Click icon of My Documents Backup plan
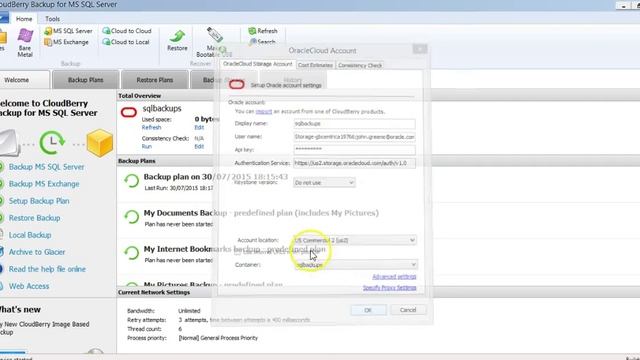This screenshot has width=640, height=360. (x=131, y=217)
